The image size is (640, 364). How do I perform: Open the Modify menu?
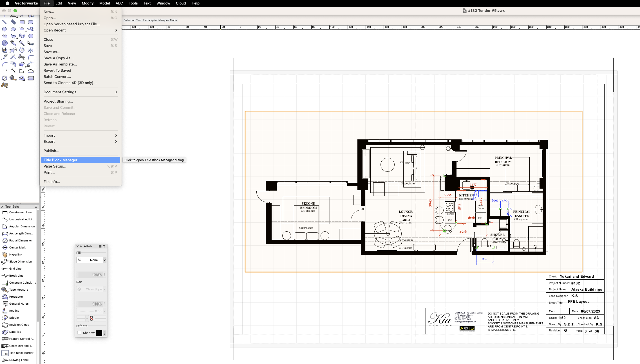click(88, 3)
